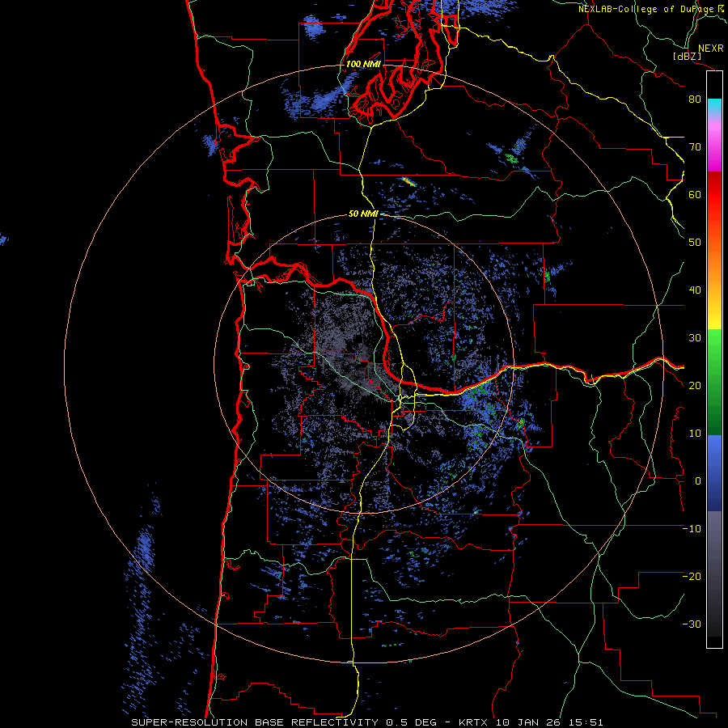Viewport: 728px width, 728px height.
Task: Click the positive 20 value on dBZ scale
Action: pos(695,386)
